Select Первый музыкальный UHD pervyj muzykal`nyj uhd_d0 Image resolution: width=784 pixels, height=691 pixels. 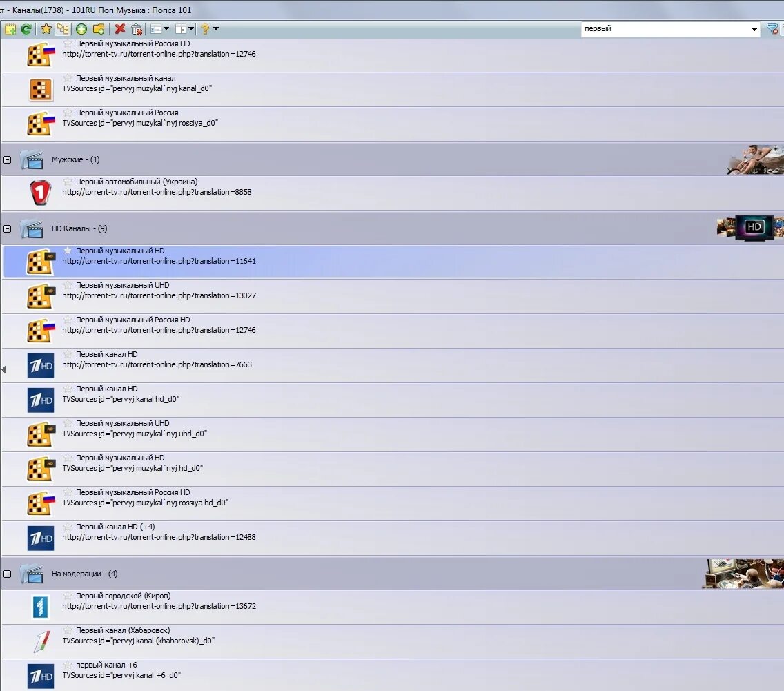(x=393, y=434)
